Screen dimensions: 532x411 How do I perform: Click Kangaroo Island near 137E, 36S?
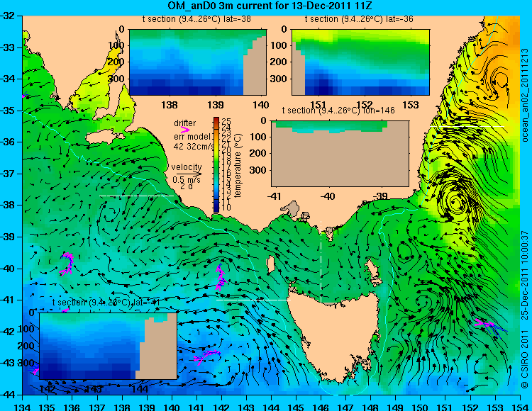coord(104,138)
